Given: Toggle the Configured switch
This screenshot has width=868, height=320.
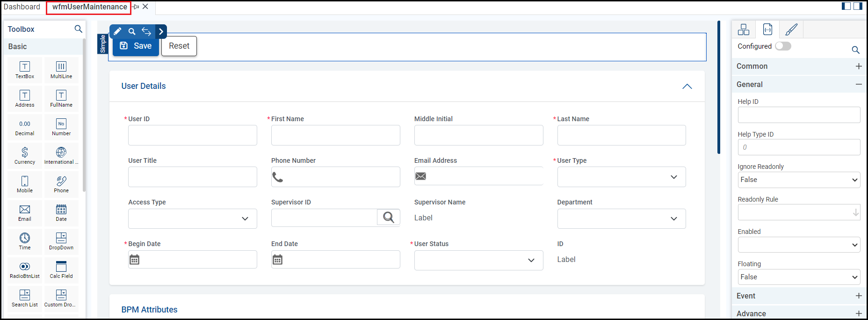Looking at the screenshot, I should click(x=783, y=46).
